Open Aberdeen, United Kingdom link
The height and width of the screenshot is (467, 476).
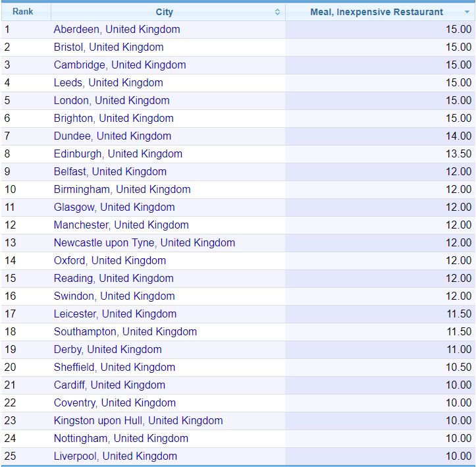click(117, 30)
